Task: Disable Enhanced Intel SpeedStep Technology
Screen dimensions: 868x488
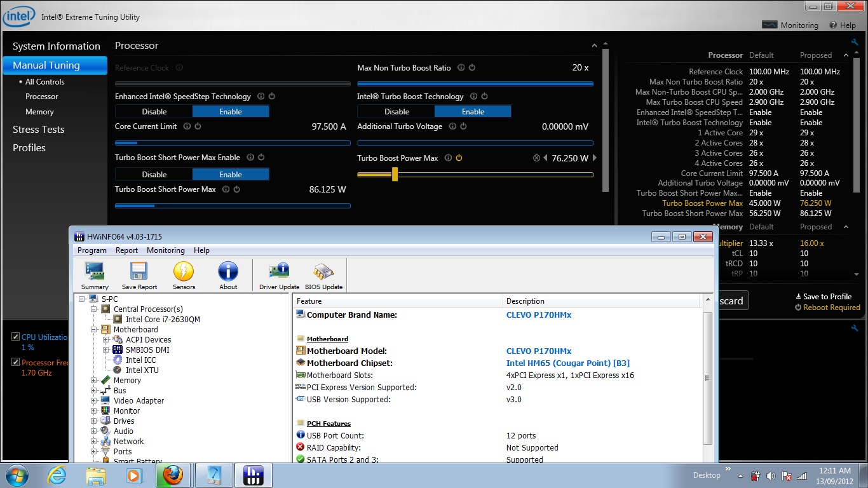Action: point(154,112)
